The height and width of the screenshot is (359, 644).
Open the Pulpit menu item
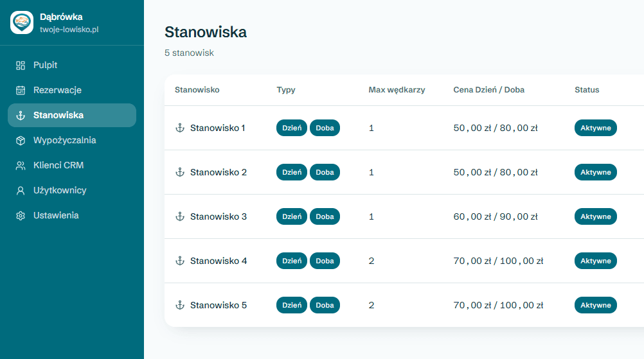[72, 66]
